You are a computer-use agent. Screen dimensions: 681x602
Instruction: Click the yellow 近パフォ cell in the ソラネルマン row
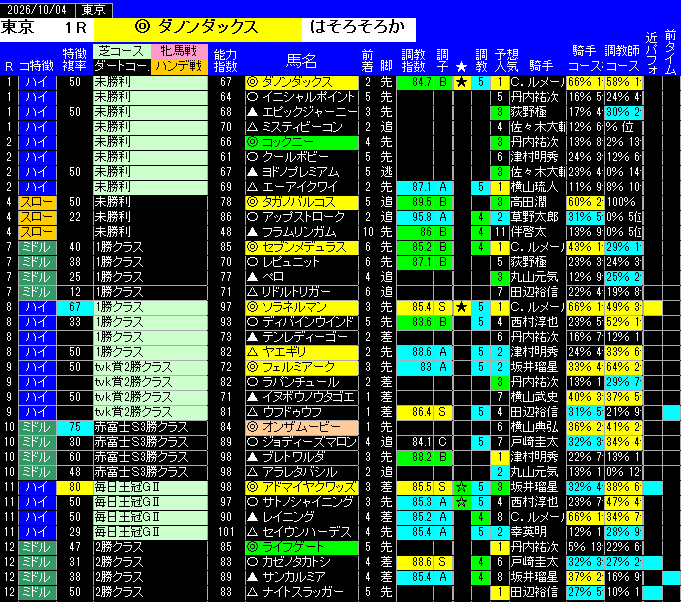653,307
